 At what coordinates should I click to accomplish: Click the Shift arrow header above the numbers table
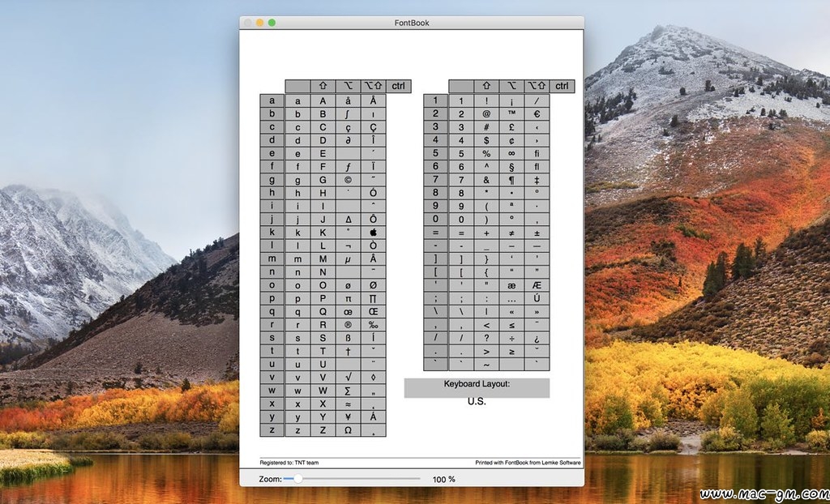point(486,86)
